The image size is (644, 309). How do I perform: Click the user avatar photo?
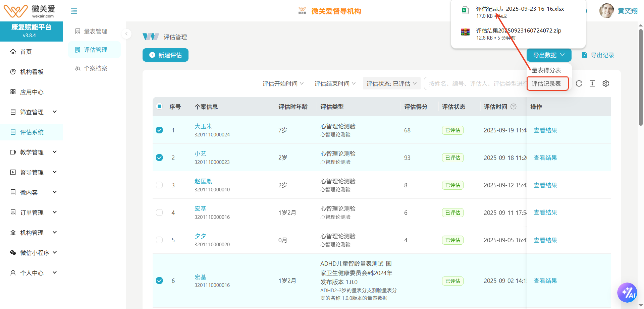[606, 11]
